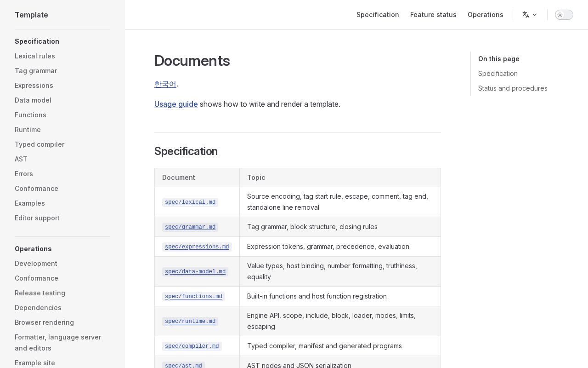Click the "Tag grammar, block structure, closing rules" cell

pos(340,227)
